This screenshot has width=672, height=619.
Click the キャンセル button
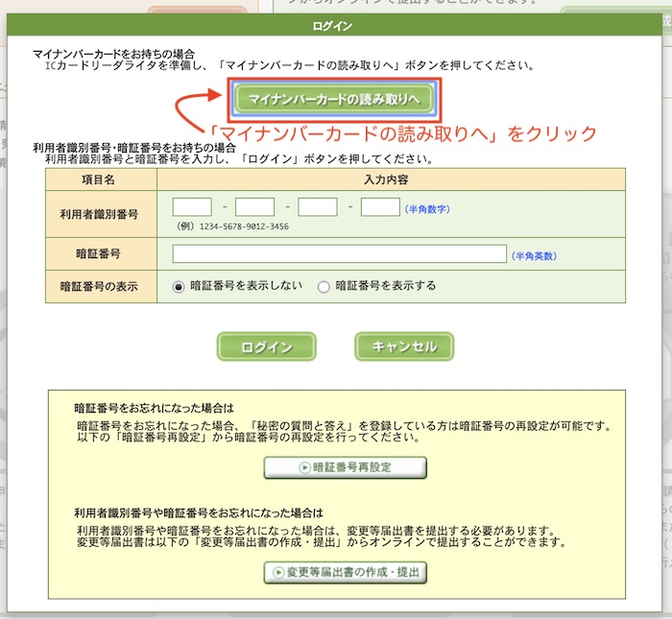click(404, 346)
